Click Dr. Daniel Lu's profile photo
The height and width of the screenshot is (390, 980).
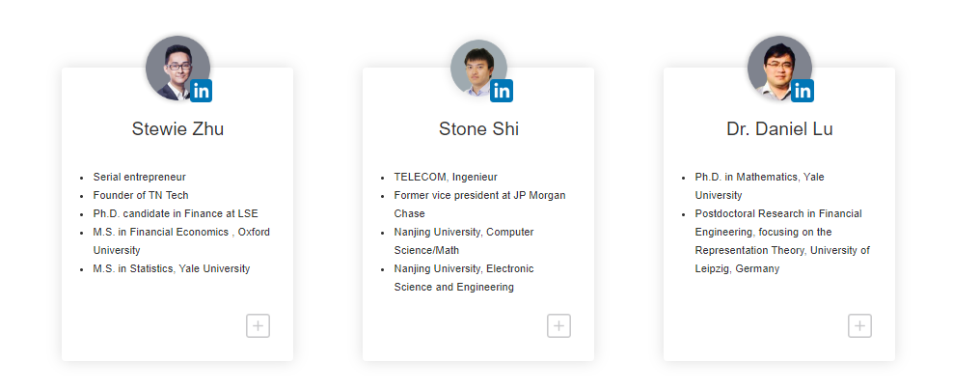pyautogui.click(x=776, y=66)
